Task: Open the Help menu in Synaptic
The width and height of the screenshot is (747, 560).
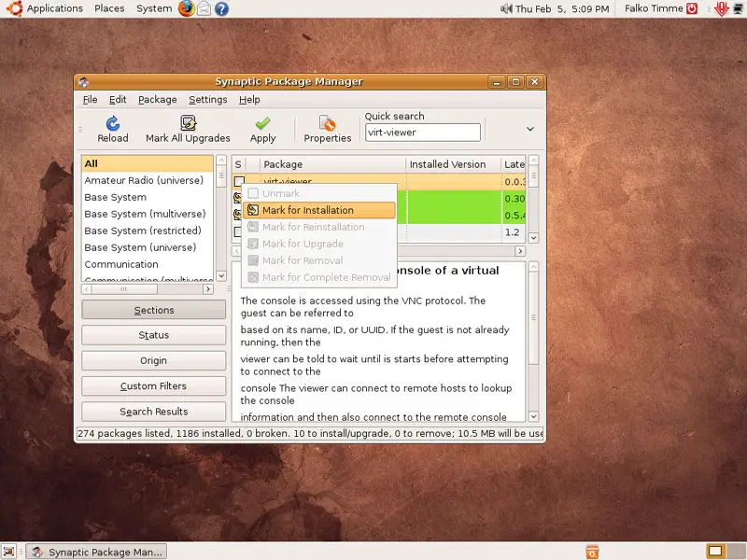Action: [249, 100]
